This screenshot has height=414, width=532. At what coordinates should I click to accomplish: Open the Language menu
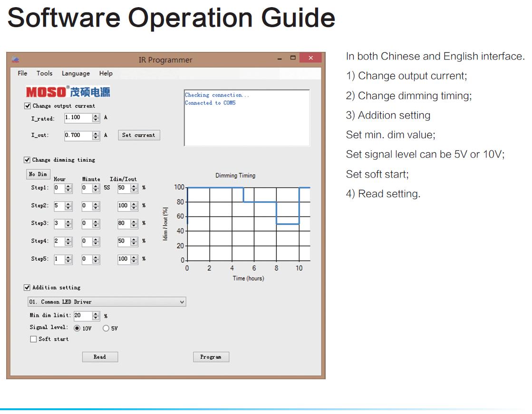coord(76,73)
